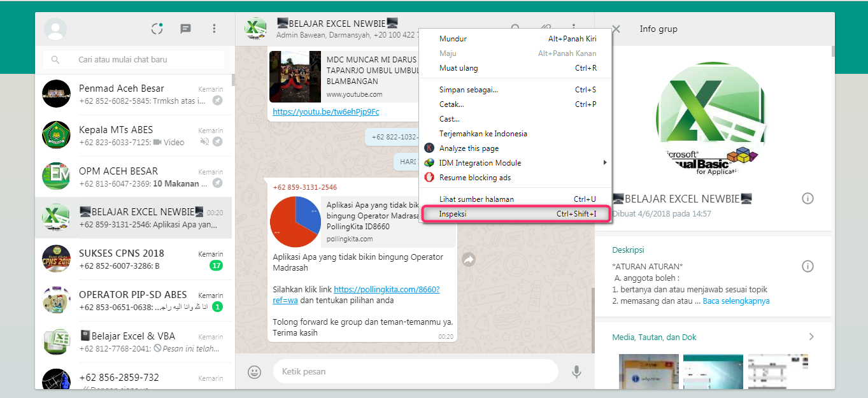
Task: Open your profile avatar in sidebar header
Action: tap(55, 29)
